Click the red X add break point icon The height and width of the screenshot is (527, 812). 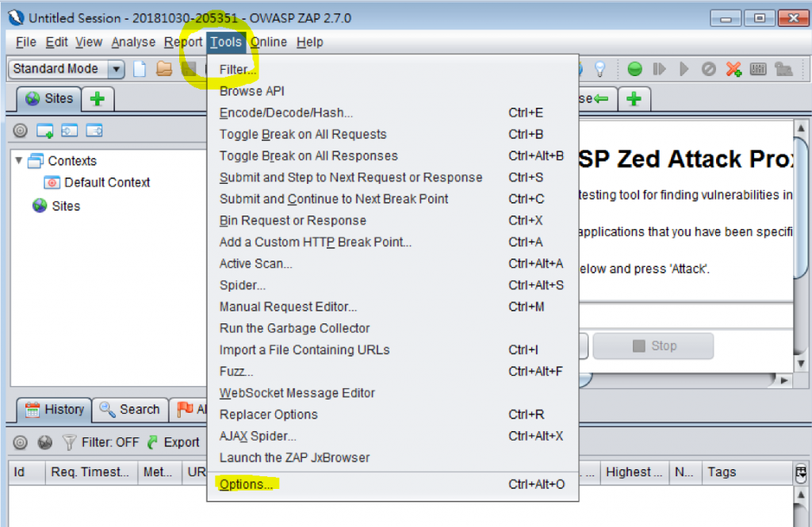733,69
